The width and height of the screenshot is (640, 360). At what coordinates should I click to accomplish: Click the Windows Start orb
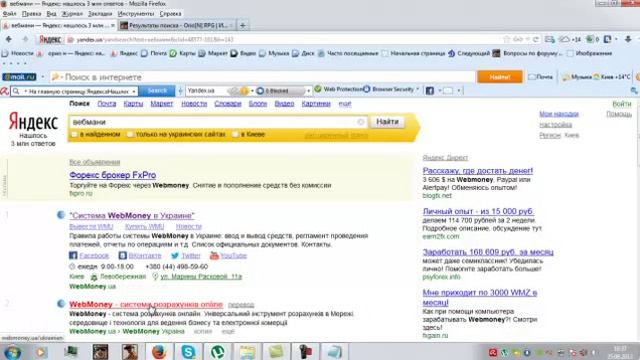pos(12,352)
